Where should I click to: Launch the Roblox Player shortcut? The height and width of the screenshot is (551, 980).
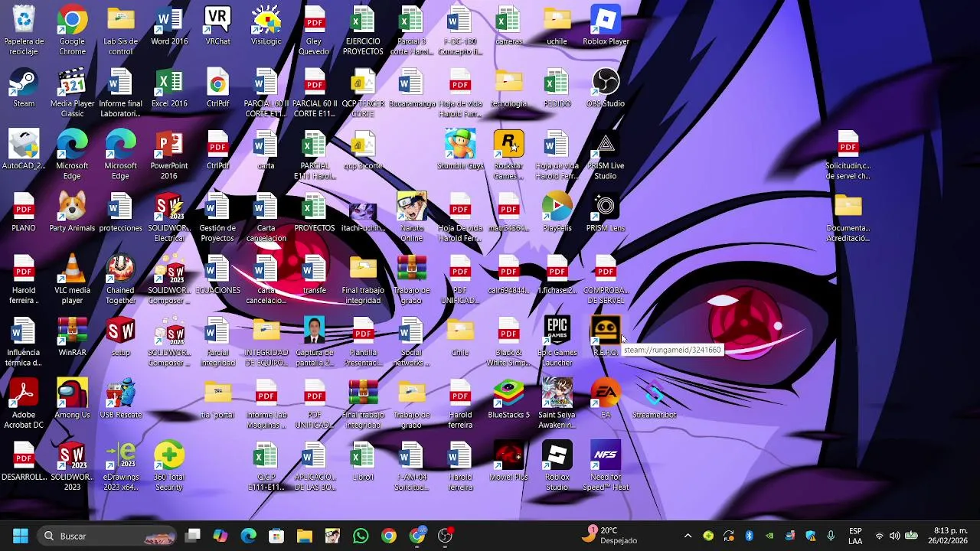tap(606, 26)
